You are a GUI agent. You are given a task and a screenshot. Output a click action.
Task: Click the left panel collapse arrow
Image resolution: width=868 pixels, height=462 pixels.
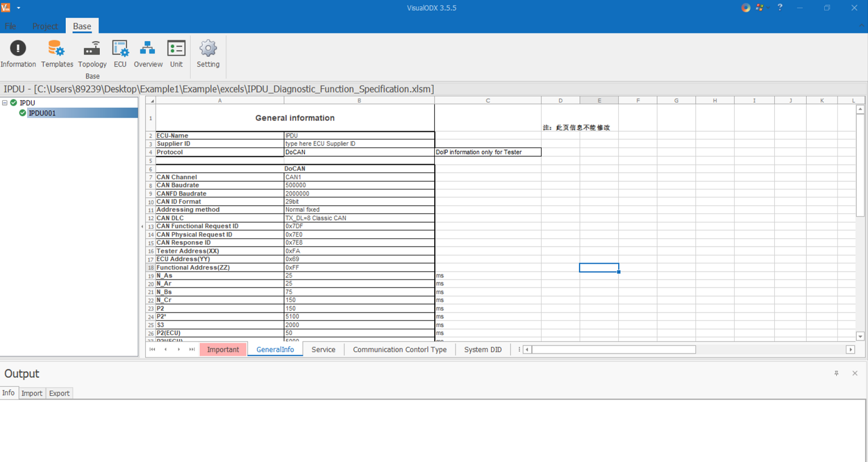[142, 227]
